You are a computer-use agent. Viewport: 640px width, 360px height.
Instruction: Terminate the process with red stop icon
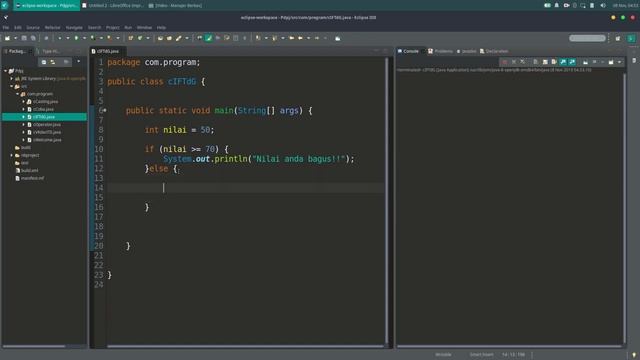tap(504, 62)
